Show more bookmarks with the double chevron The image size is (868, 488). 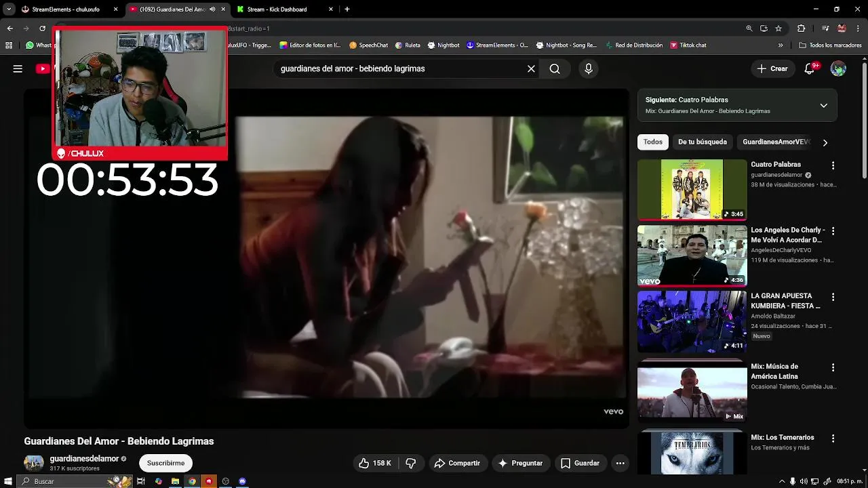coord(781,45)
